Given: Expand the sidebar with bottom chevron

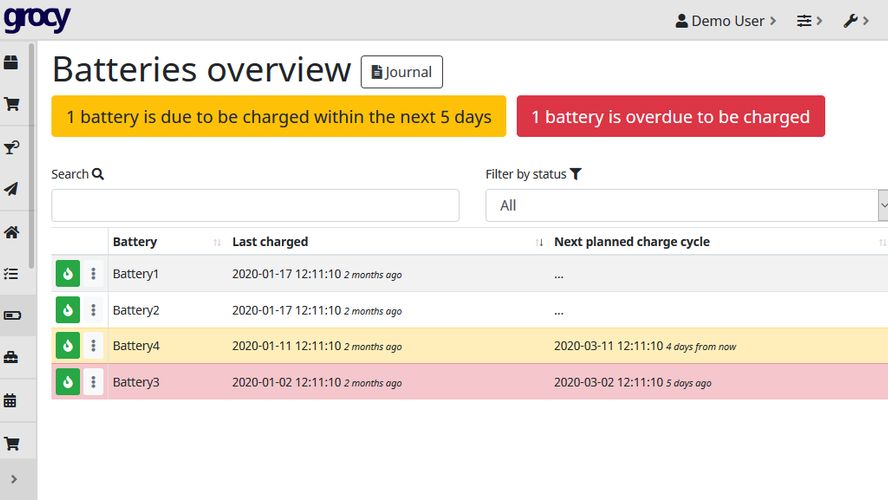Looking at the screenshot, I should point(13,479).
